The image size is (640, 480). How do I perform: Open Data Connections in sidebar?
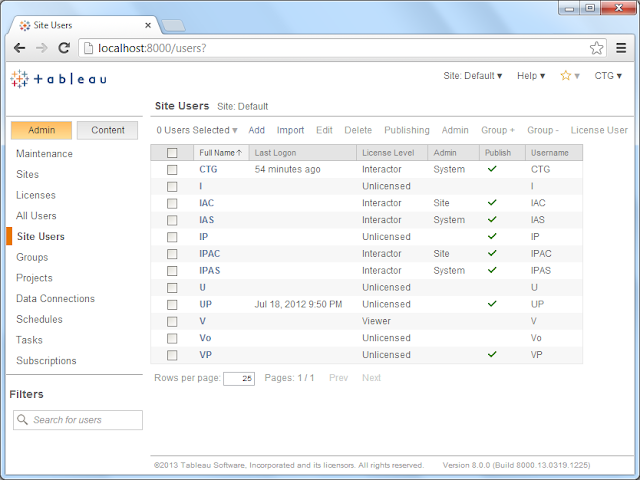pyautogui.click(x=56, y=299)
